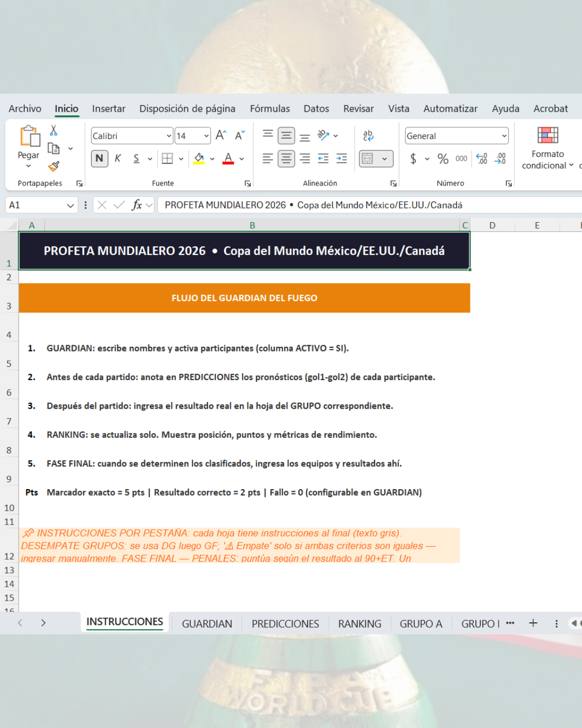Switch to the Revisar ribbon tab
The image size is (582, 728).
pyautogui.click(x=358, y=108)
